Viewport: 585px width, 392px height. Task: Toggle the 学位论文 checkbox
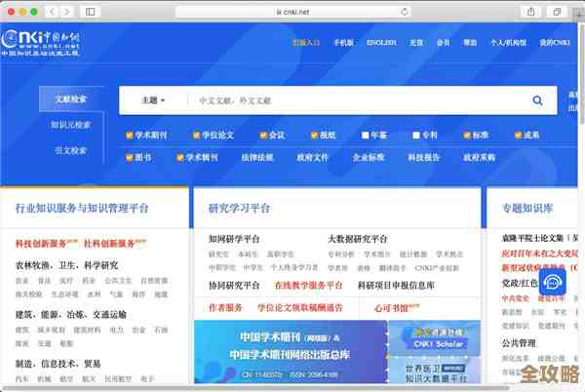pyautogui.click(x=196, y=136)
